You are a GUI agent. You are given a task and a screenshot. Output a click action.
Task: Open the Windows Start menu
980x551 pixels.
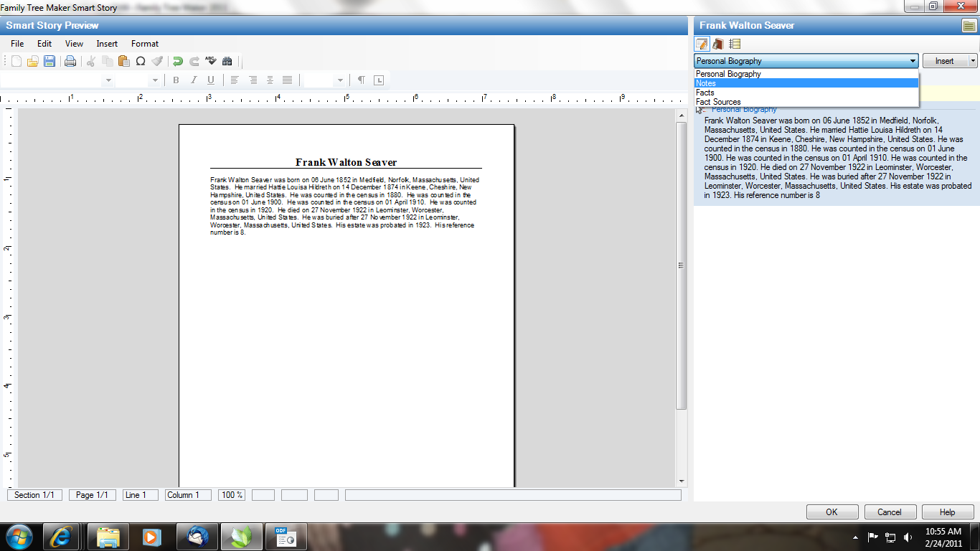[x=19, y=536]
